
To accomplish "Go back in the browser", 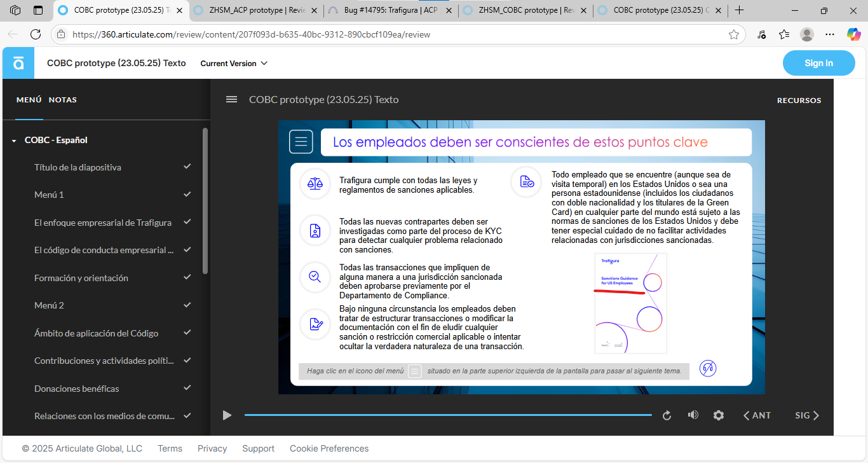I will (13, 34).
